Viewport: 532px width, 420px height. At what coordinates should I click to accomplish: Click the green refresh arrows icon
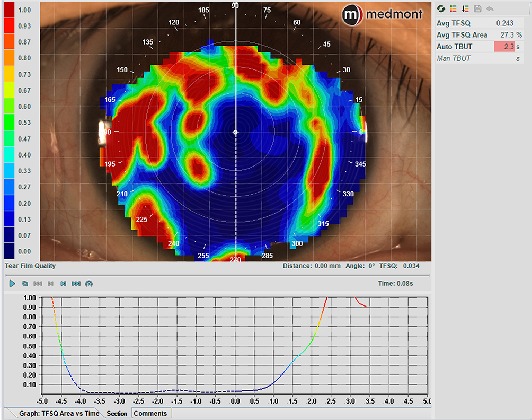(x=441, y=9)
